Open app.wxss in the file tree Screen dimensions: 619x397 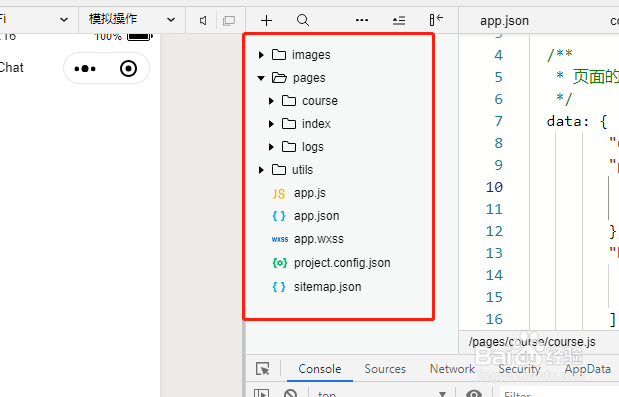pyautogui.click(x=319, y=239)
